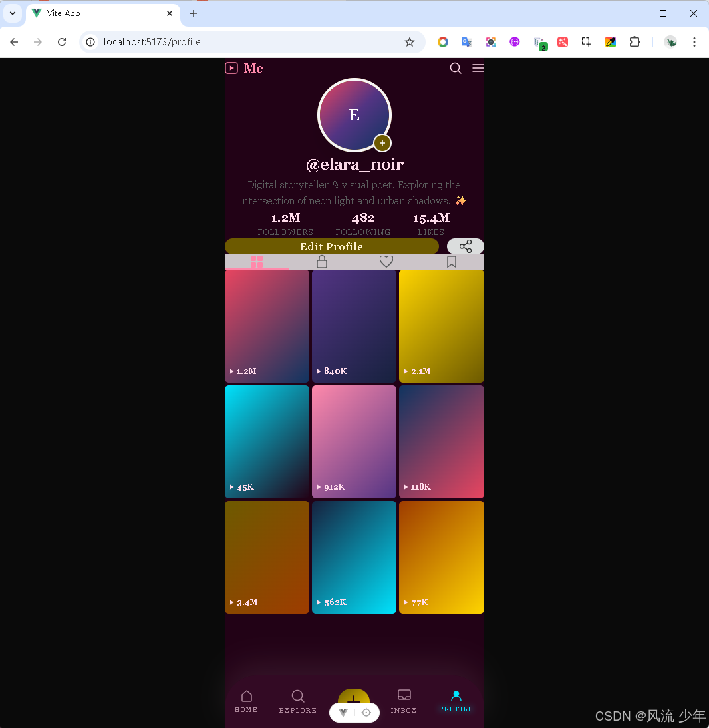Screen dimensions: 709x728
Task: Click the 1.2M Followers stat
Action: pyautogui.click(x=285, y=224)
